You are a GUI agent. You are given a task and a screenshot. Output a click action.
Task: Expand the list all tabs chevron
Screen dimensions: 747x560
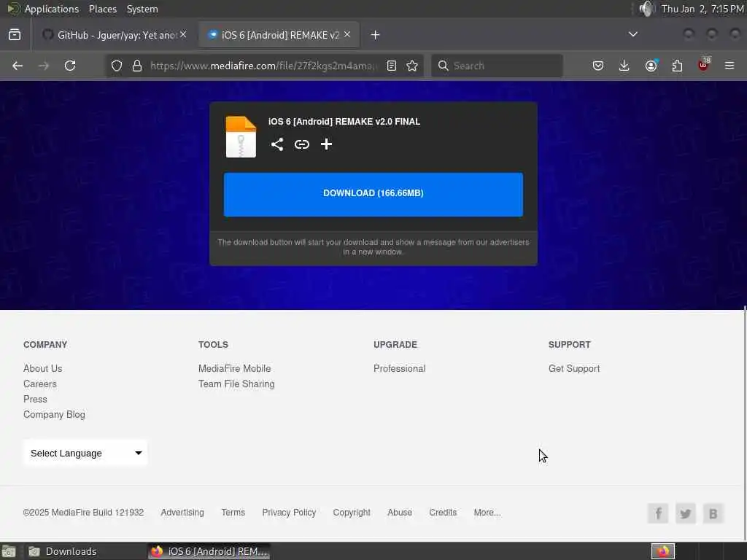point(633,34)
